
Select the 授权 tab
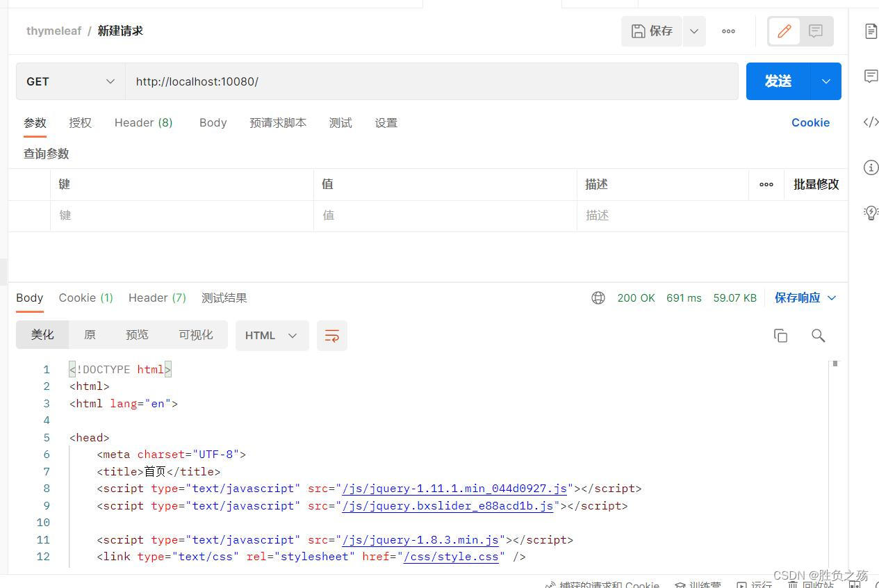pyautogui.click(x=80, y=123)
